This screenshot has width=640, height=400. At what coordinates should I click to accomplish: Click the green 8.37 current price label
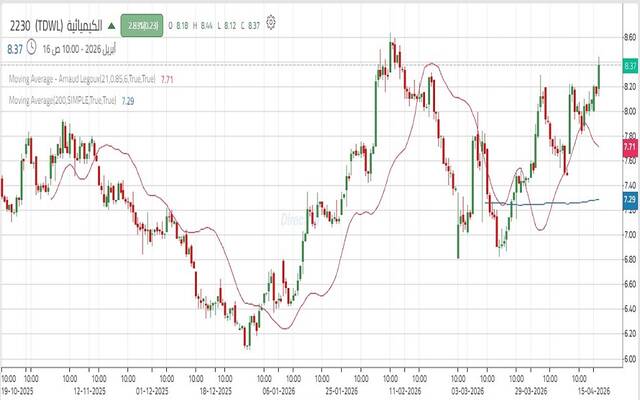click(x=629, y=66)
